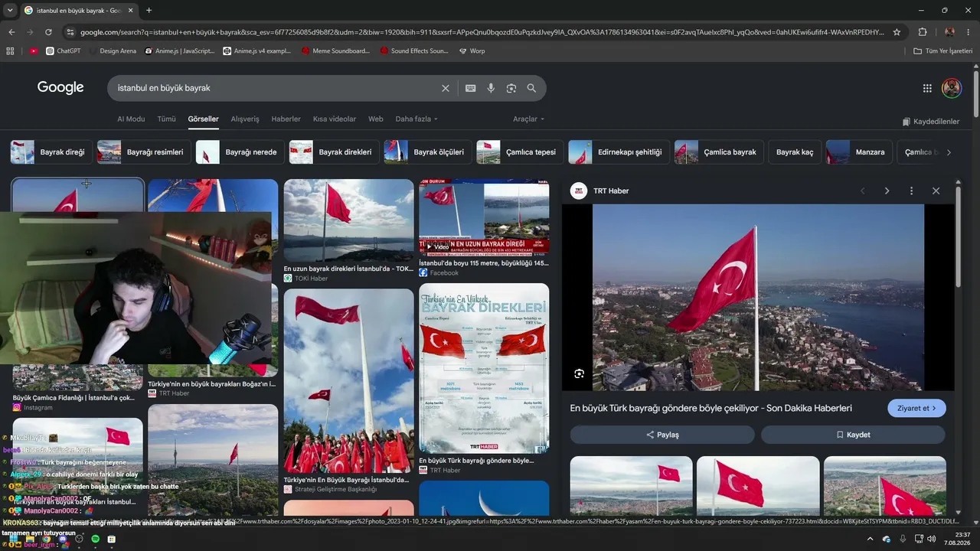Filter by the 'Edirnekapı şehitliği' chip
980x551 pixels.
click(619, 152)
